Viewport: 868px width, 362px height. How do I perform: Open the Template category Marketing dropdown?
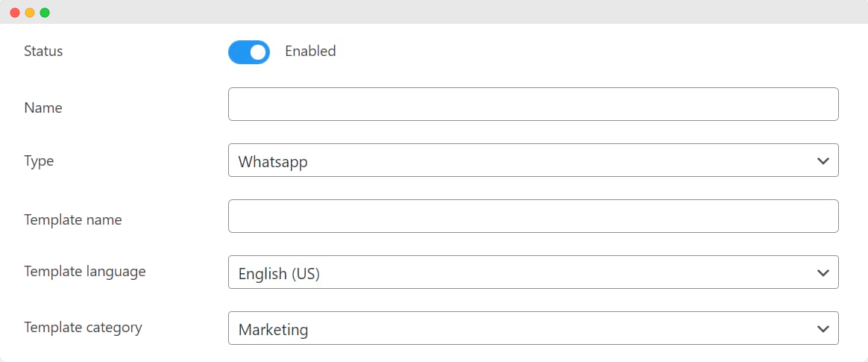pos(522,328)
